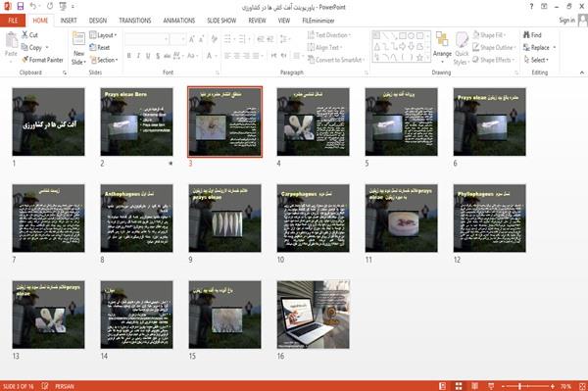Toggle Bold formatting

pyautogui.click(x=129, y=56)
